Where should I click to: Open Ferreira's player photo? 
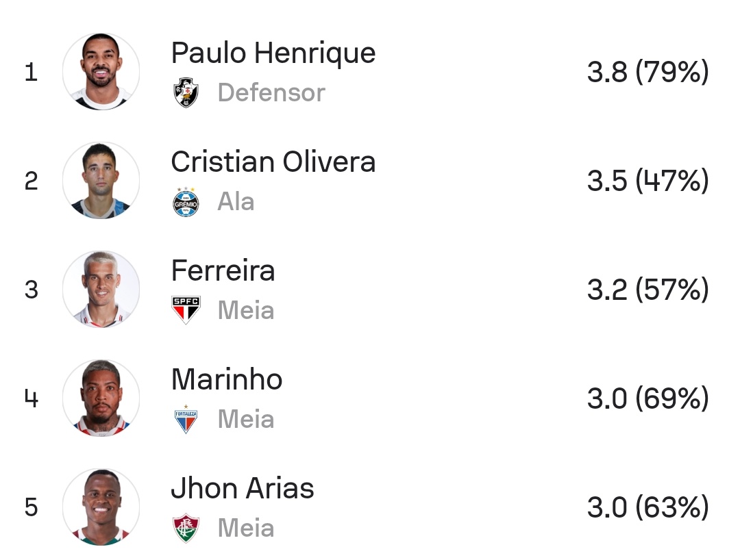pyautogui.click(x=101, y=289)
